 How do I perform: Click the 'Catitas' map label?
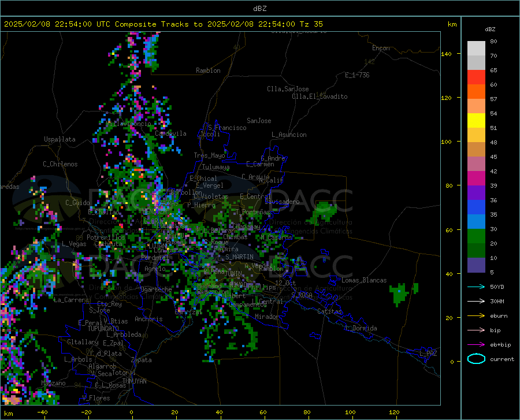(x=329, y=311)
